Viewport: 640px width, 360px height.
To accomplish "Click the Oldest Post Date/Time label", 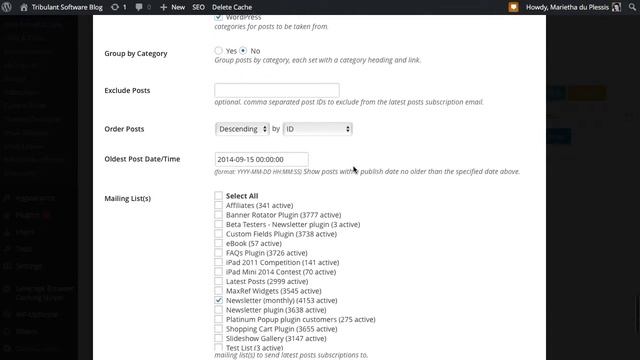I will (142, 159).
